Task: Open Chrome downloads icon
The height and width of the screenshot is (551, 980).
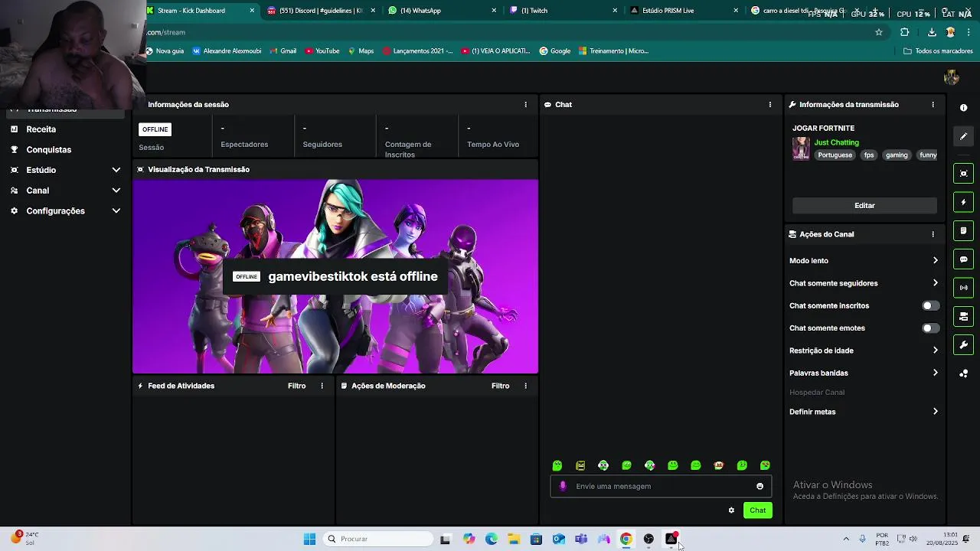Action: tap(932, 32)
